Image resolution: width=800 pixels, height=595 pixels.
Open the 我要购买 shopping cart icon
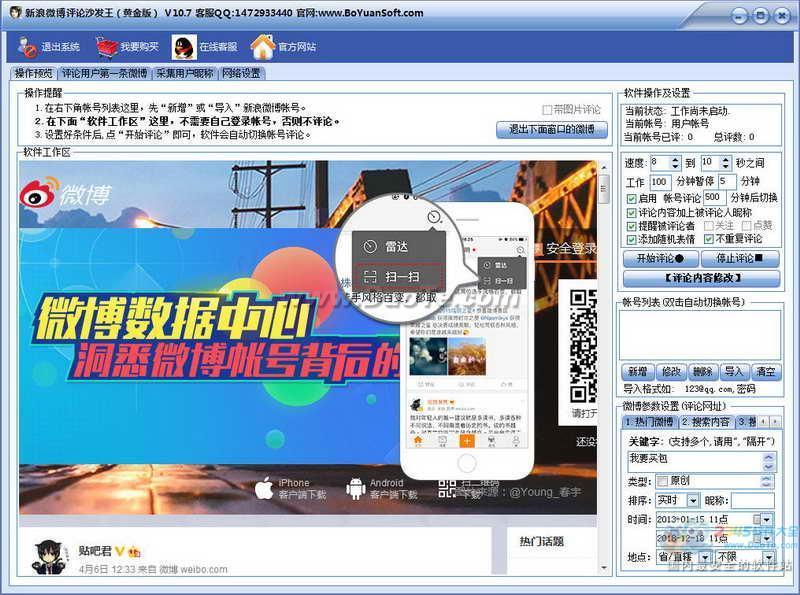click(x=107, y=47)
